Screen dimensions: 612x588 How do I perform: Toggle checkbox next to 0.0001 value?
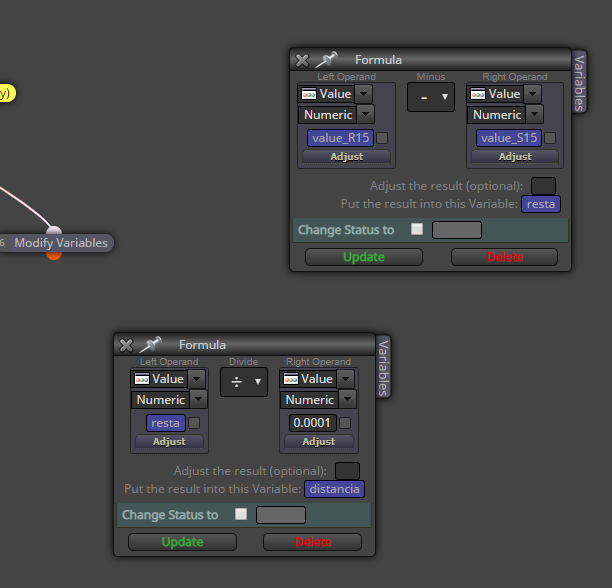(345, 423)
